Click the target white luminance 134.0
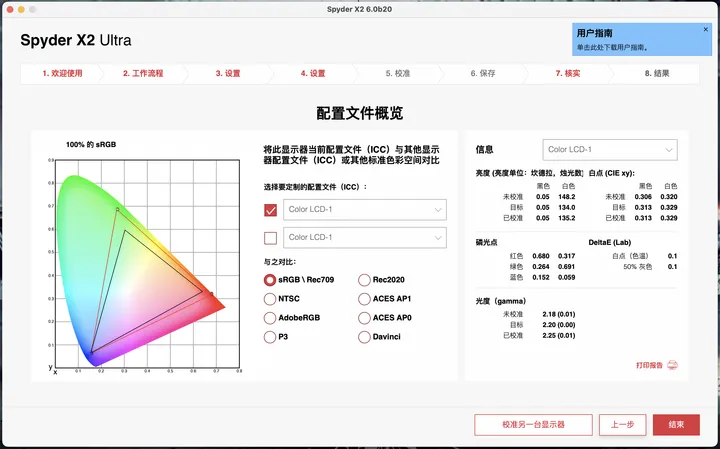This screenshot has width=720, height=449. pos(567,208)
